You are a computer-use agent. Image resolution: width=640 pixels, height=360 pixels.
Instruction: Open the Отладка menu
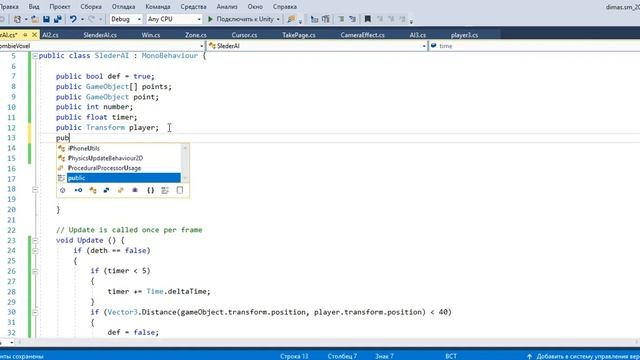pyautogui.click(x=123, y=7)
